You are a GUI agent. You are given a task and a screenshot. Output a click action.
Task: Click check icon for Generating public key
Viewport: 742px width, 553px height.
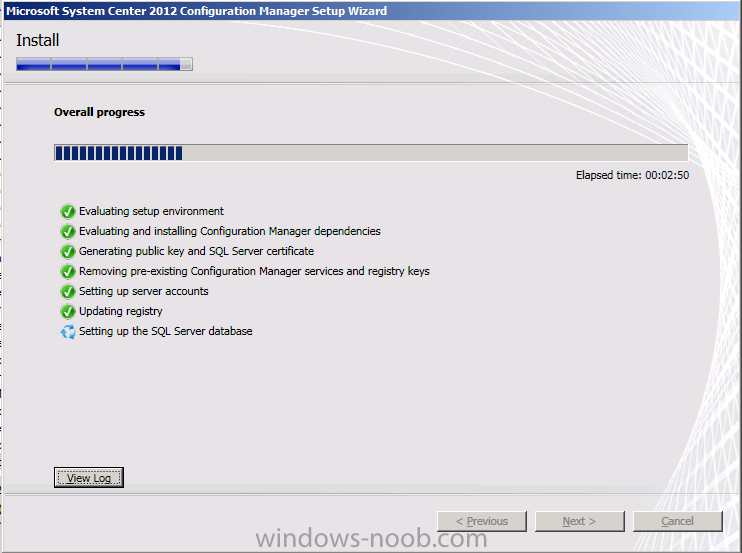click(x=68, y=251)
